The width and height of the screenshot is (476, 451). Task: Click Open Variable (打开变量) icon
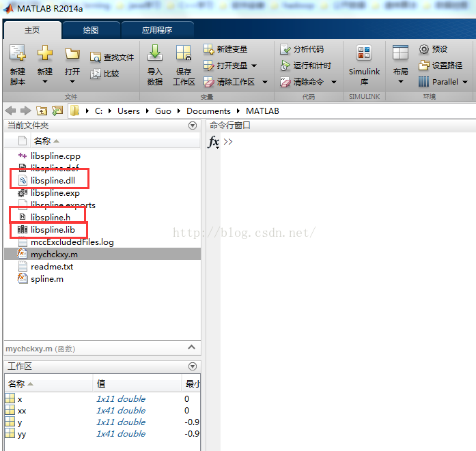coord(209,66)
